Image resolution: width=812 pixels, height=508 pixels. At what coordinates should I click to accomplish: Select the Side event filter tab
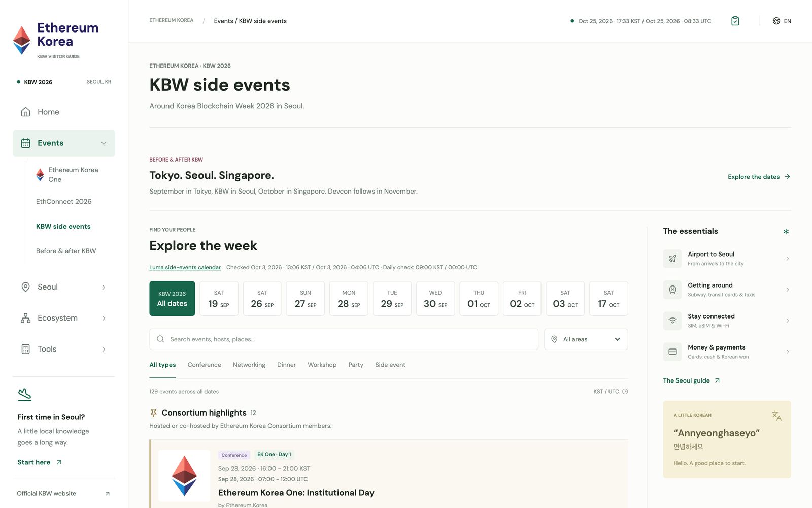pyautogui.click(x=390, y=365)
